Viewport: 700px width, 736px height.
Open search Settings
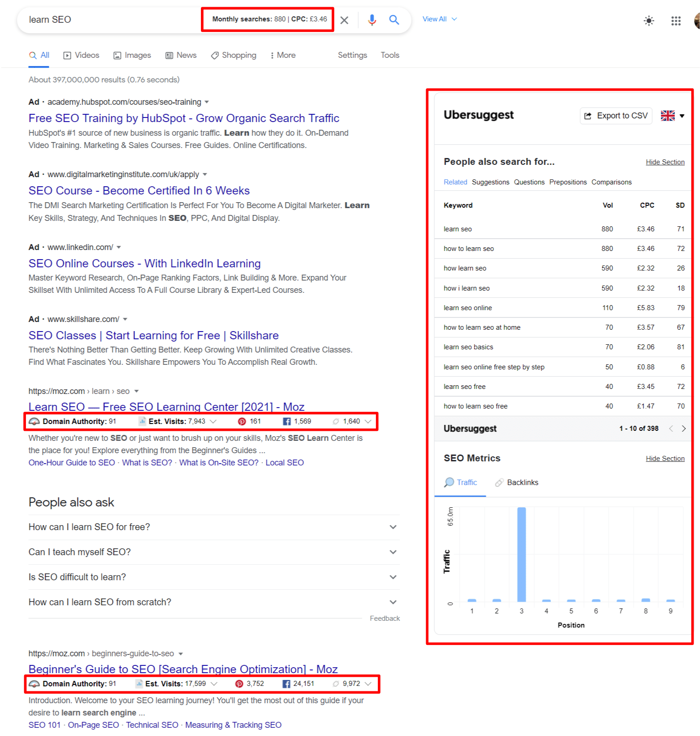(x=352, y=55)
